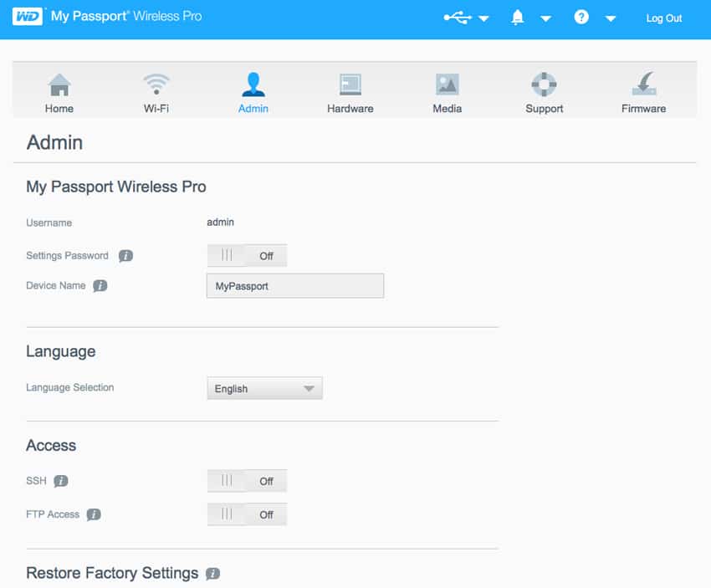711x588 pixels.
Task: Switch to the Firmware tab label
Action: click(x=644, y=109)
